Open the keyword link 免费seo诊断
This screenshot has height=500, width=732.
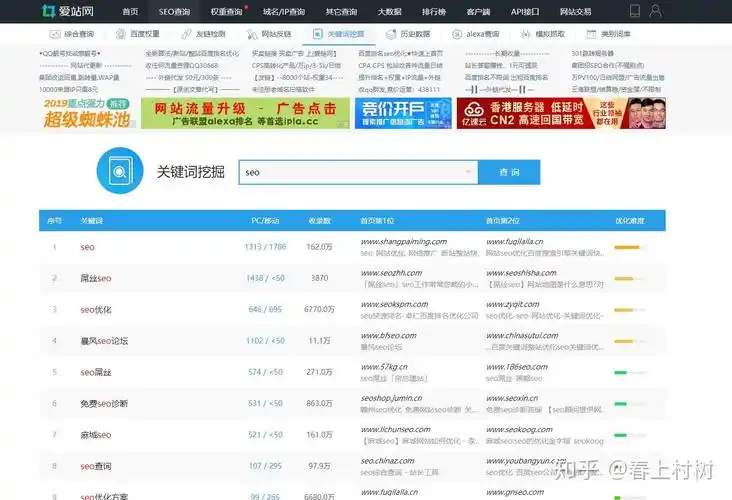pyautogui.click(x=104, y=403)
